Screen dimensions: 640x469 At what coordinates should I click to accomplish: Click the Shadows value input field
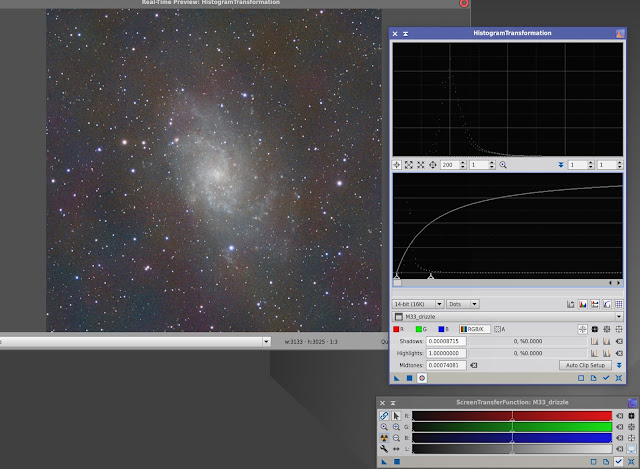[447, 341]
